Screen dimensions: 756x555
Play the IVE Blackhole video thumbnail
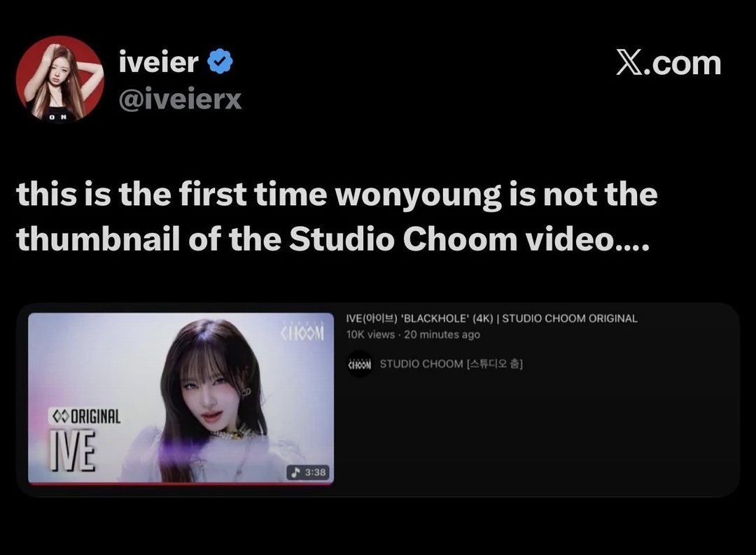click(181, 398)
